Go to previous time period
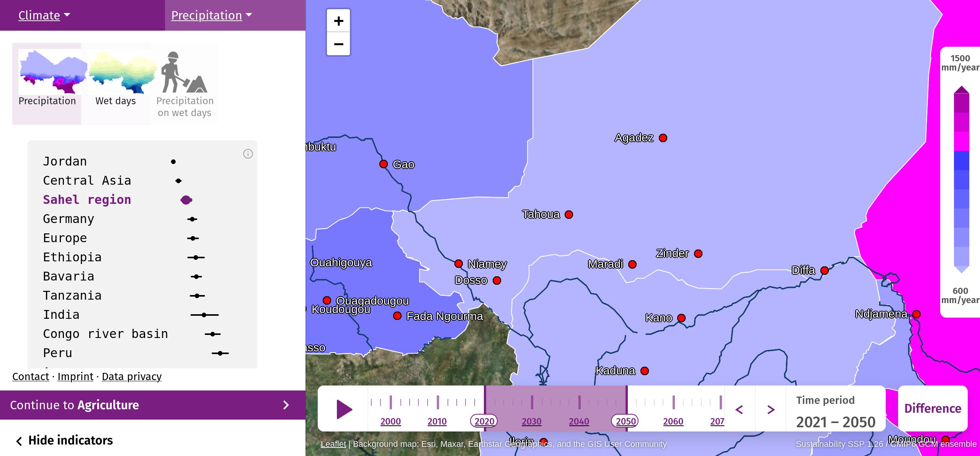Screen dimensions: 980x456 pyautogui.click(x=739, y=409)
